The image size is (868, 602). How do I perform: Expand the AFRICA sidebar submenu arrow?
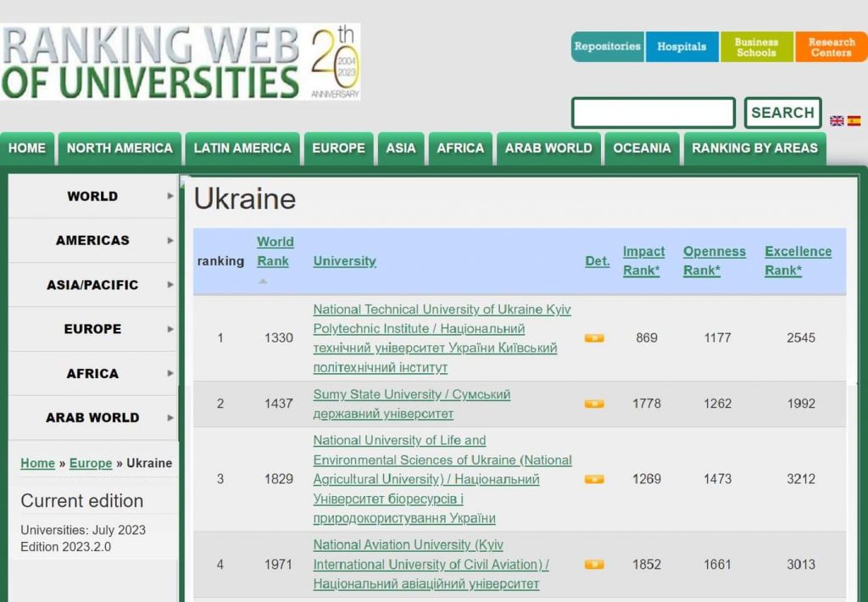[x=170, y=373]
